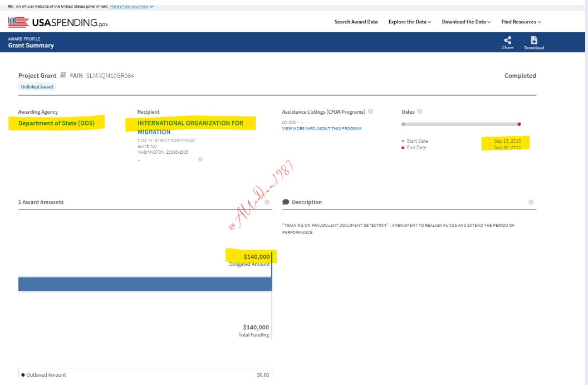Select the FAIN SLMAQM10GR064 text
Image resolution: width=588 pixels, height=385 pixels.
102,75
